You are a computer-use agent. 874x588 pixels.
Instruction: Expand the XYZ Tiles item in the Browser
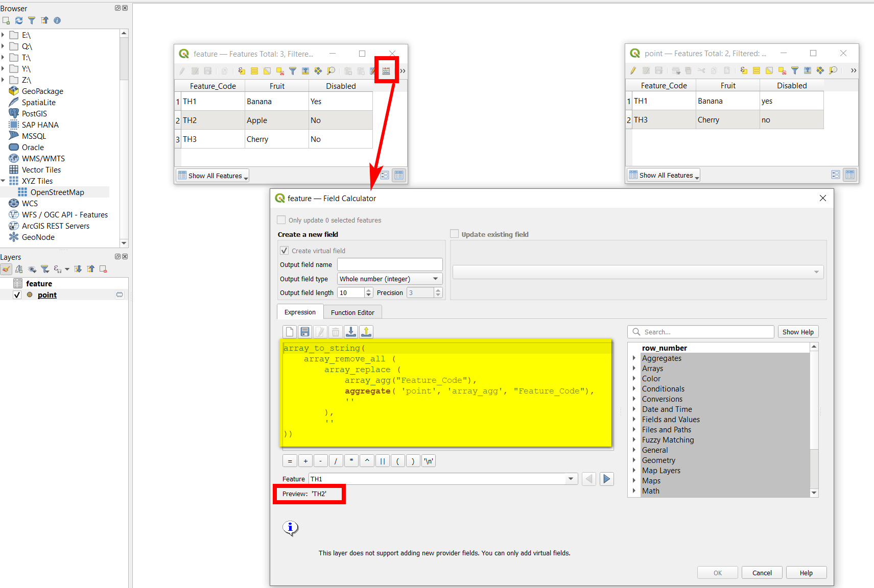4,181
